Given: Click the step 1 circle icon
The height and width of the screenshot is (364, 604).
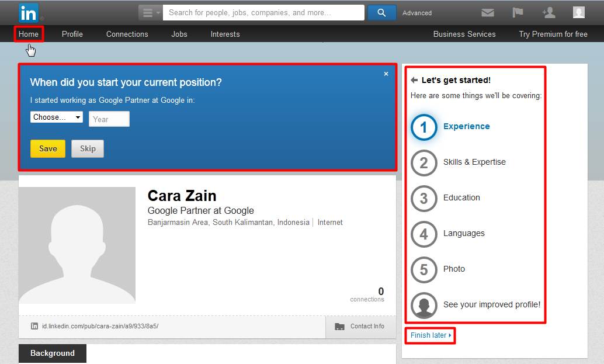Looking at the screenshot, I should (x=424, y=127).
